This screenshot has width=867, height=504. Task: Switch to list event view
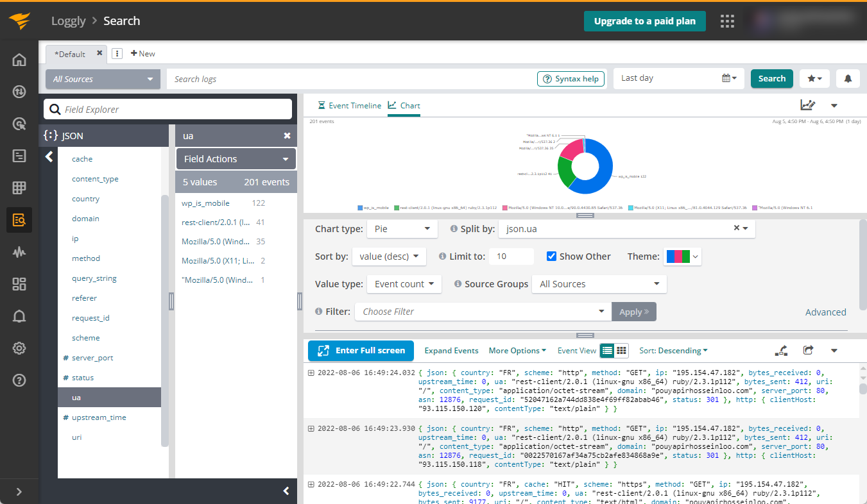point(607,351)
